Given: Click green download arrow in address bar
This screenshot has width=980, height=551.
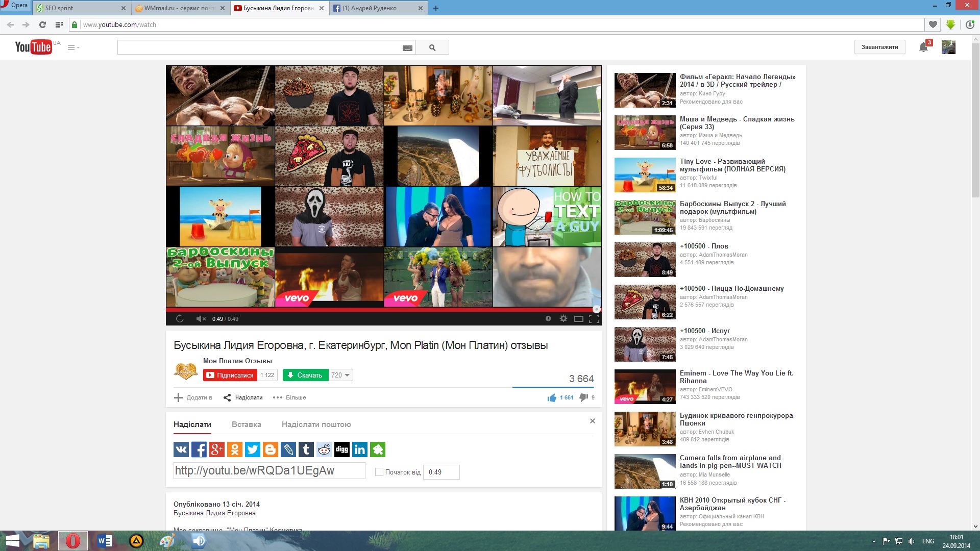Looking at the screenshot, I should 950,24.
